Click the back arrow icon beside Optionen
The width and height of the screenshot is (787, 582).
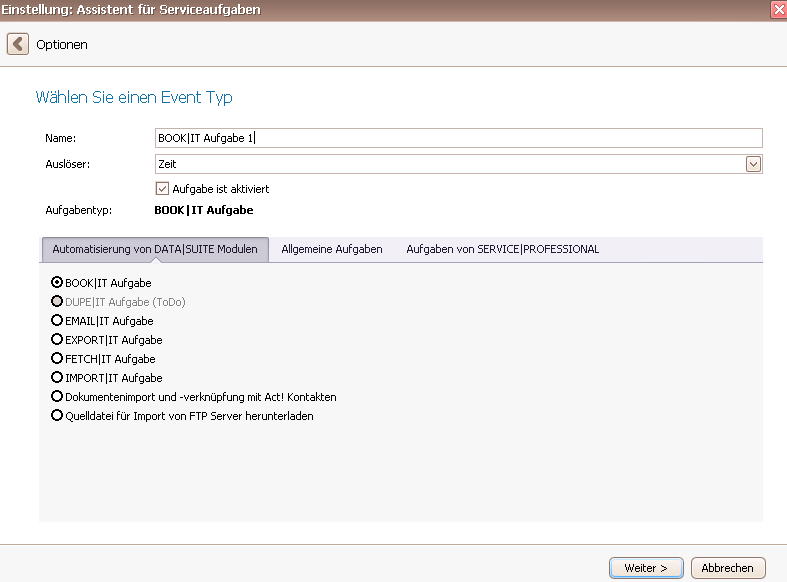(18, 44)
